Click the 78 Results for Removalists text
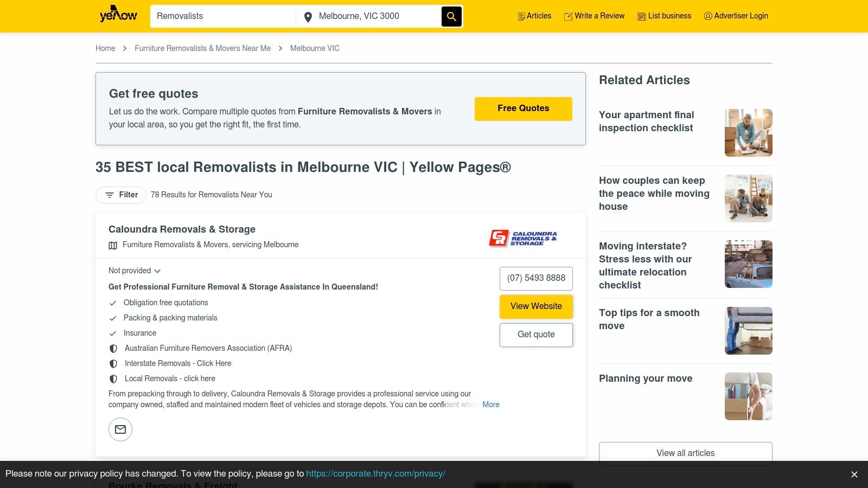 212,195
